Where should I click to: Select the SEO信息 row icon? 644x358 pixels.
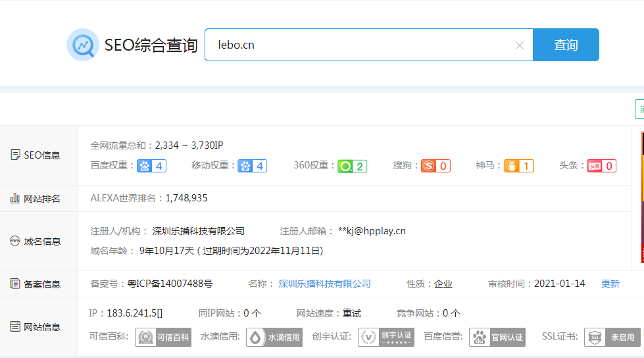pyautogui.click(x=15, y=155)
